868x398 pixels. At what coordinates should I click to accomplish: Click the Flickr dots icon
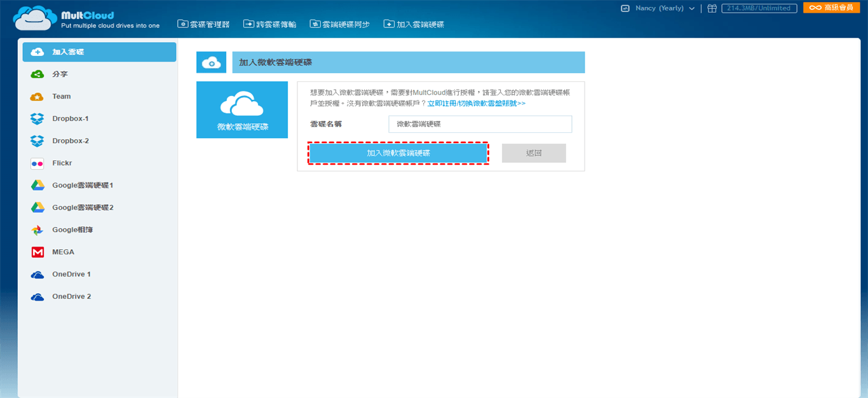pos(37,163)
